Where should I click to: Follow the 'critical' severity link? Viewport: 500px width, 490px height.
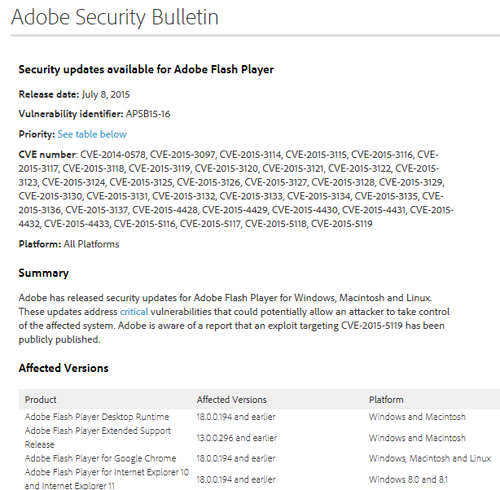click(x=134, y=312)
